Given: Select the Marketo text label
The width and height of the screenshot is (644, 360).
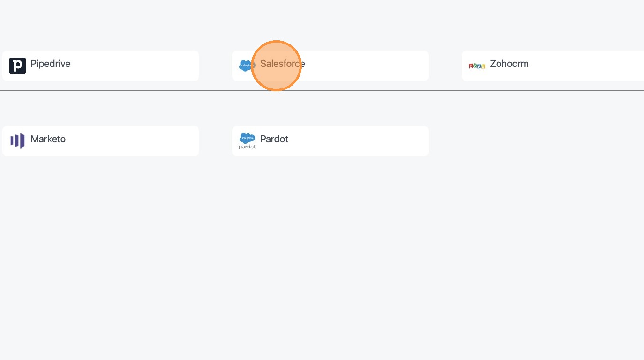Looking at the screenshot, I should (48, 139).
